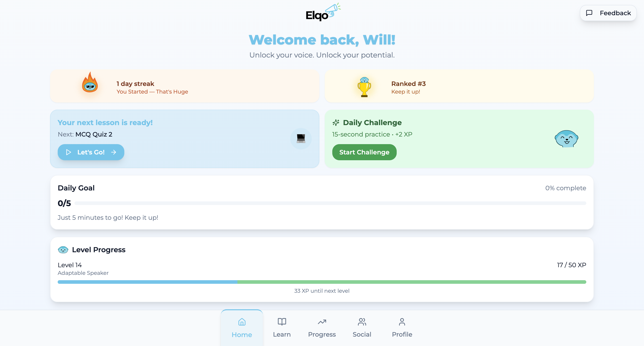Click the flame streak mascot icon
Image resolution: width=644 pixels, height=346 pixels.
[90, 83]
